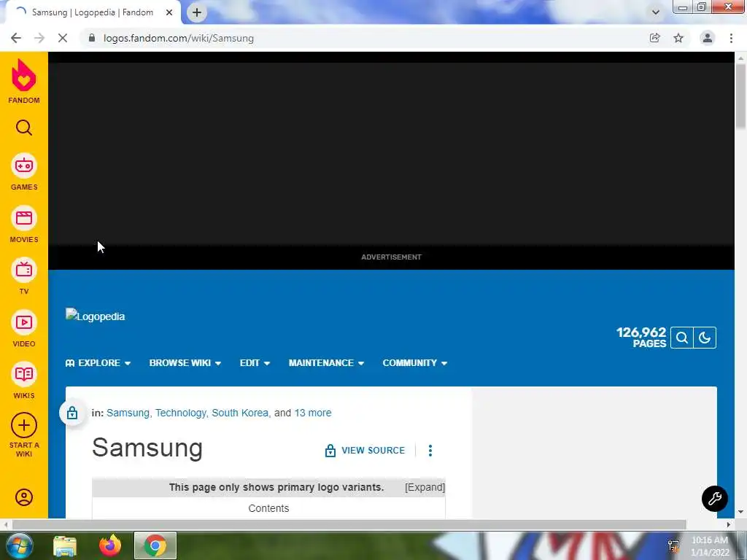Click the Chrome taskbar icon

pos(155,545)
